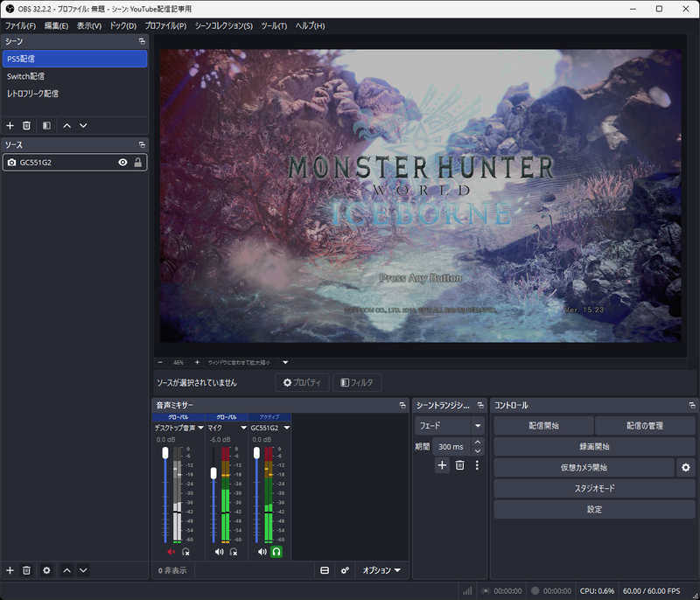Select the Switch配信 scene
The height and width of the screenshot is (600, 700).
(x=74, y=76)
